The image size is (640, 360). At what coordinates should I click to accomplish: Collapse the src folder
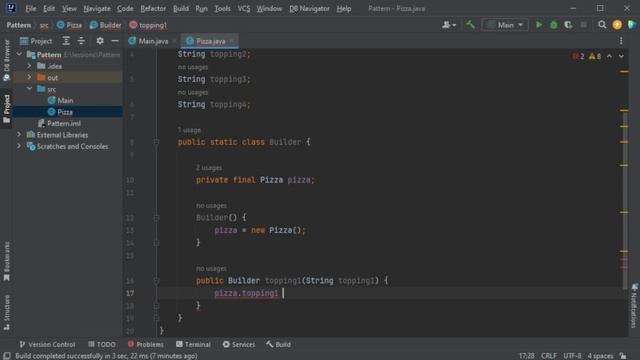coord(29,89)
